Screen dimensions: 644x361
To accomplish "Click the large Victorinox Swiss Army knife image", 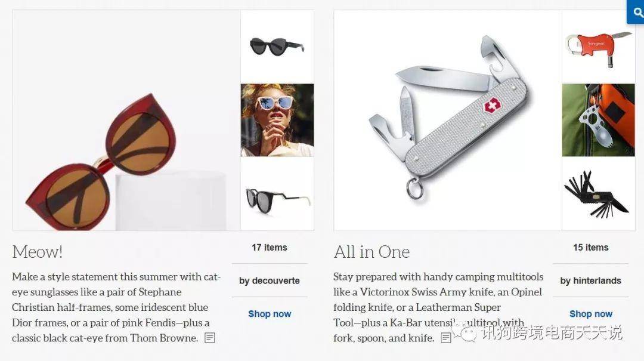I will pos(448,121).
